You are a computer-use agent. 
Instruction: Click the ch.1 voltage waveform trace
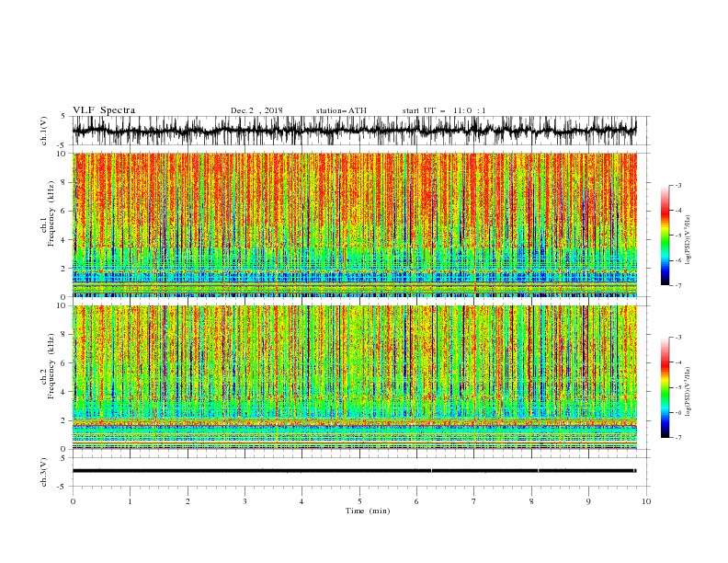pos(354,131)
